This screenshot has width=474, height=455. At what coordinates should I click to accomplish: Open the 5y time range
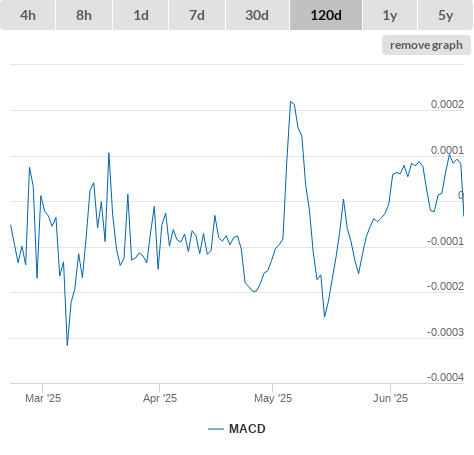pyautogui.click(x=446, y=15)
